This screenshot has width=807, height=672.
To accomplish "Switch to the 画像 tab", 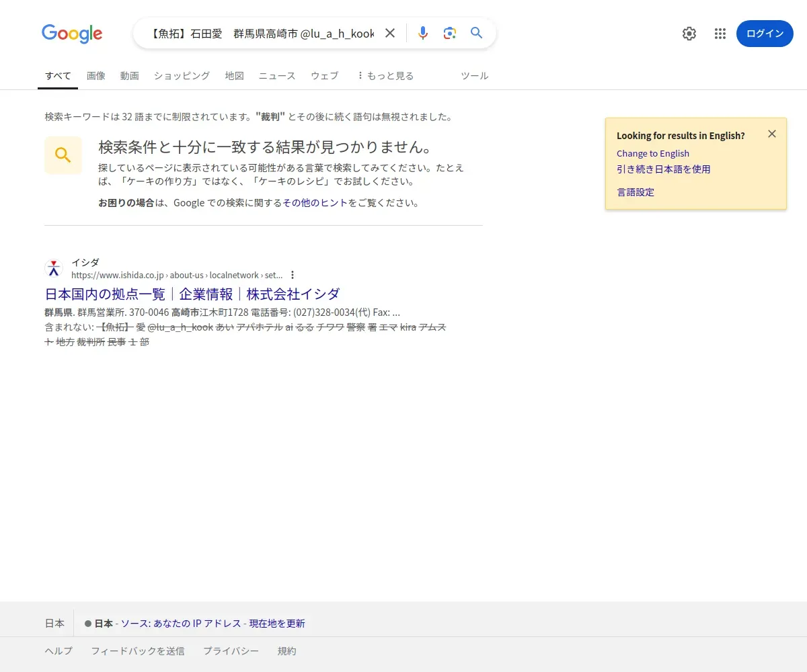I will [x=96, y=76].
